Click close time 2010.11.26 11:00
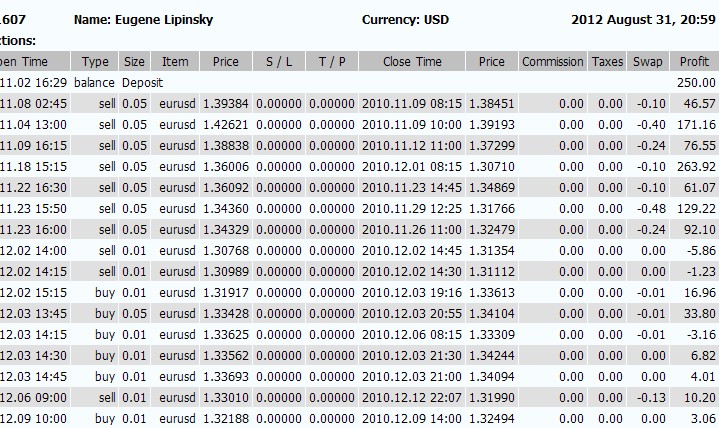 pos(412,230)
